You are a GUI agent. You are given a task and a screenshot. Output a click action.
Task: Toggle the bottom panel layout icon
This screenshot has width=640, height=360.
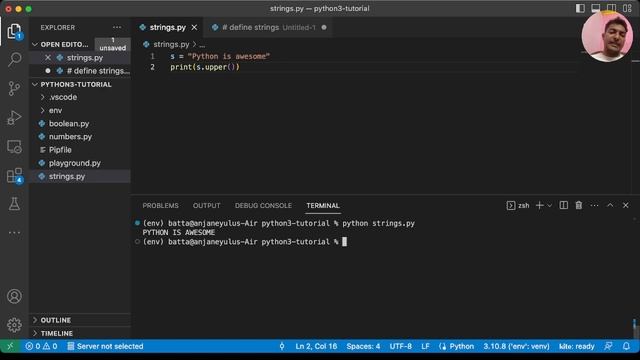pyautogui.click(x=596, y=9)
